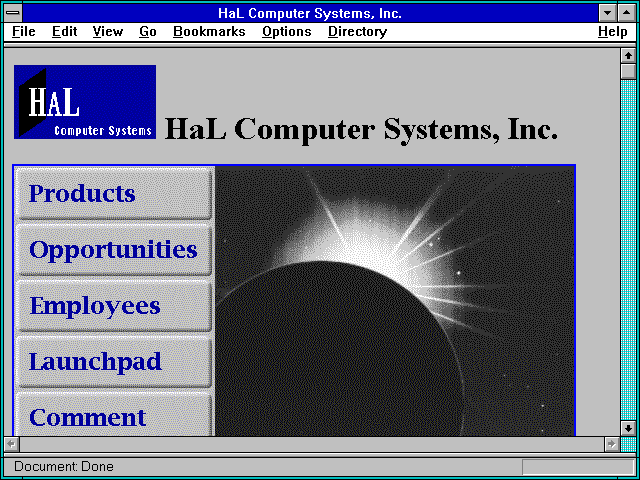Screen dimensions: 640x480
Task: Click the Launchpad button
Action: [113, 362]
